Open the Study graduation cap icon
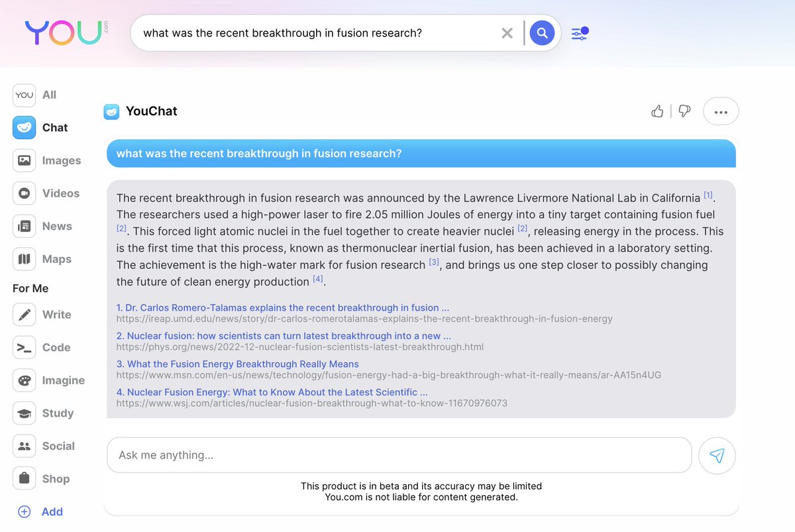 click(x=24, y=413)
